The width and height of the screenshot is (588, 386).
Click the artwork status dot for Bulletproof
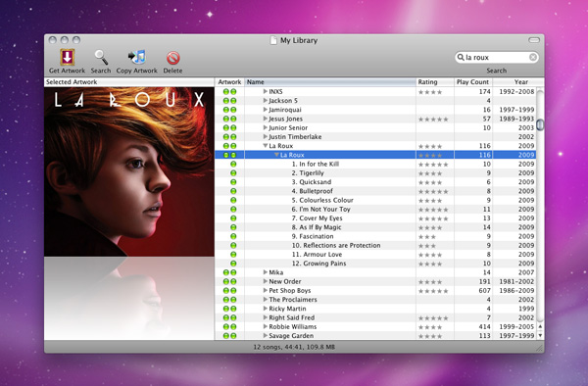(233, 191)
